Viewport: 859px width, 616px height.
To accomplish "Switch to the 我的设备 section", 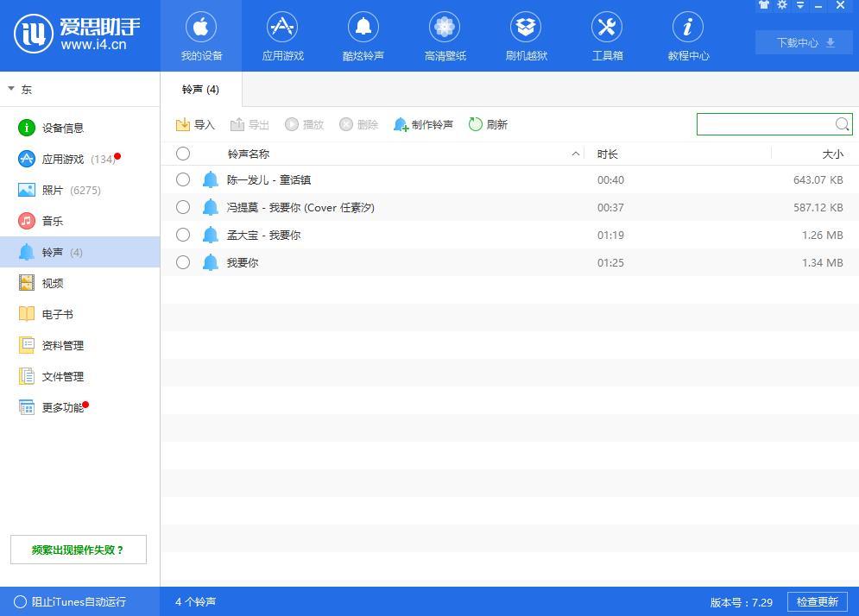I will pos(201,35).
